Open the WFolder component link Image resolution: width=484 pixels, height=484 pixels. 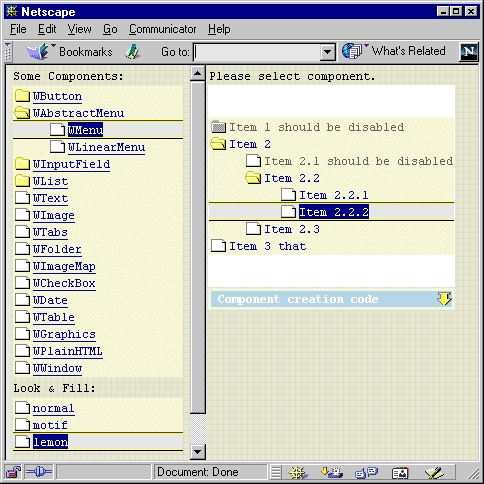pos(57,249)
